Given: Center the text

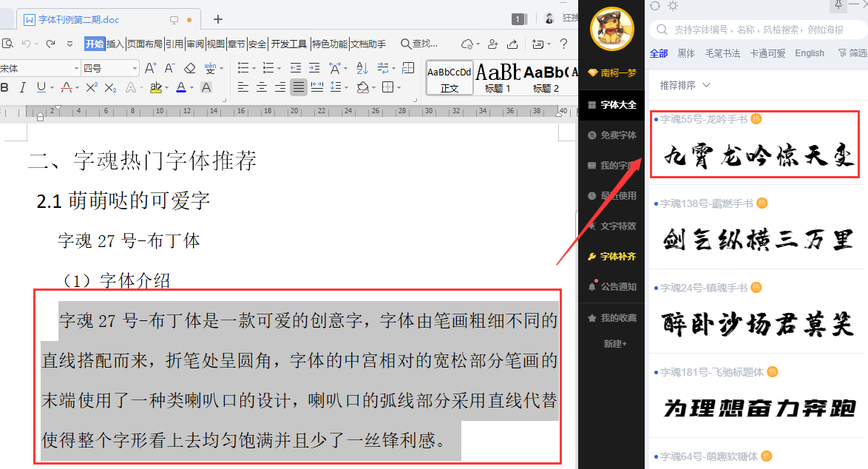Looking at the screenshot, I should pos(262,87).
